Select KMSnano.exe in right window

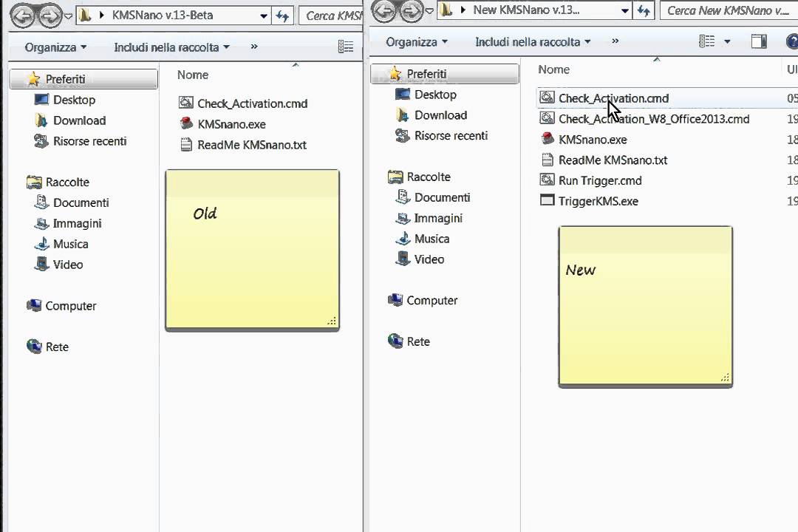(583, 140)
